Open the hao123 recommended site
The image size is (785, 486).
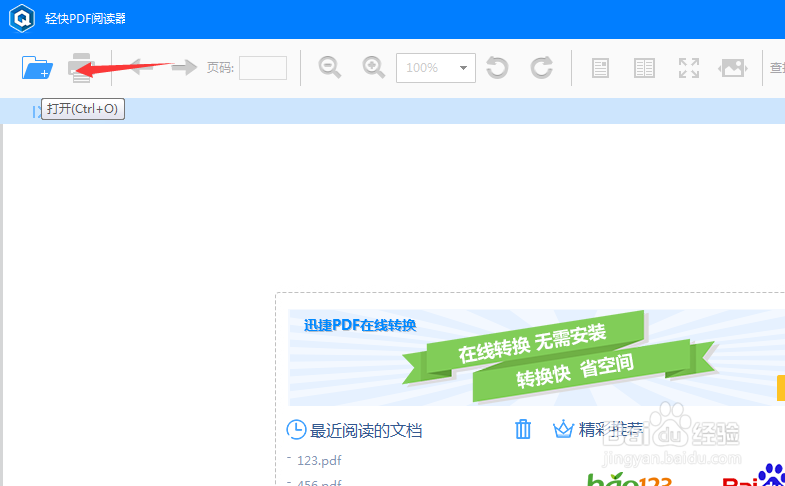629,479
